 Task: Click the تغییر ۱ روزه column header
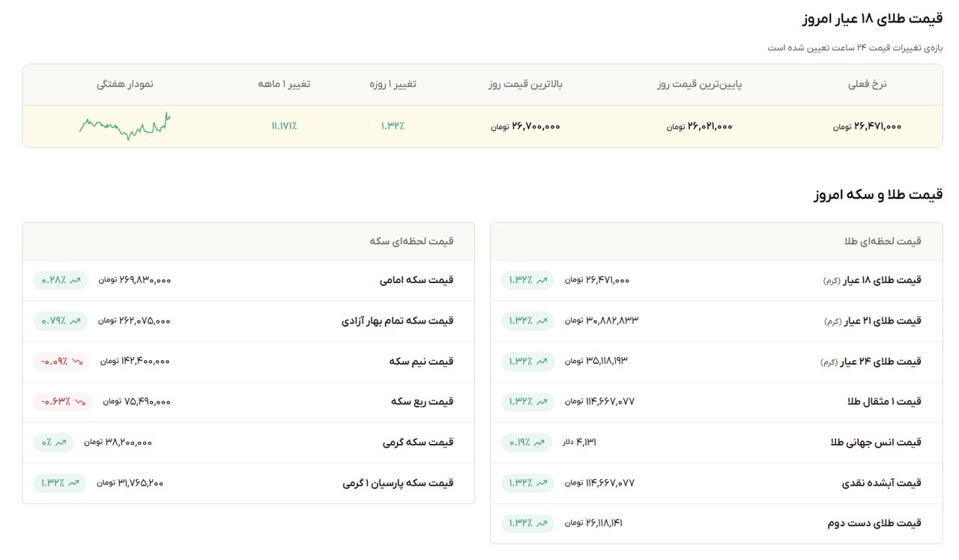click(393, 84)
